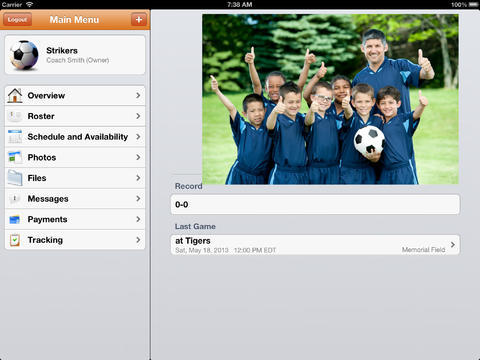This screenshot has height=360, width=480.
Task: Tap the Logout button
Action: coord(17,20)
